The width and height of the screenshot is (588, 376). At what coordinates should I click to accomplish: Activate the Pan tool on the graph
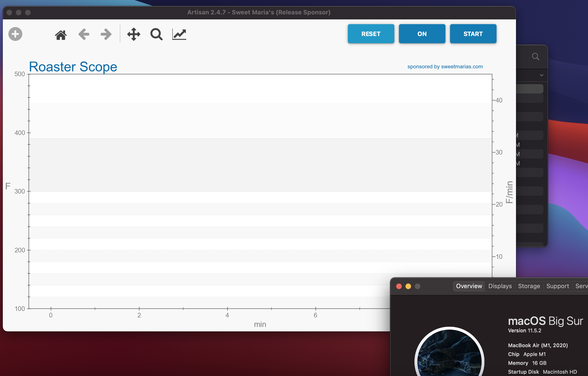134,34
